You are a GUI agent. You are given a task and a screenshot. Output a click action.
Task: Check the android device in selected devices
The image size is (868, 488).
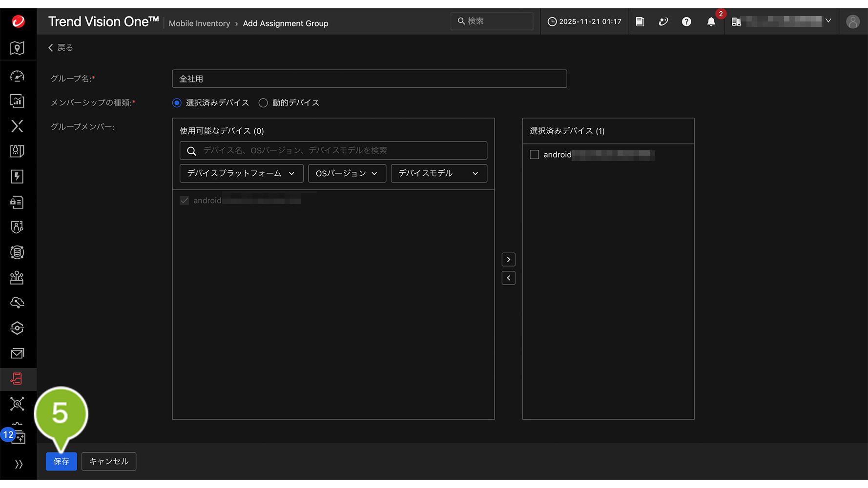pos(535,155)
